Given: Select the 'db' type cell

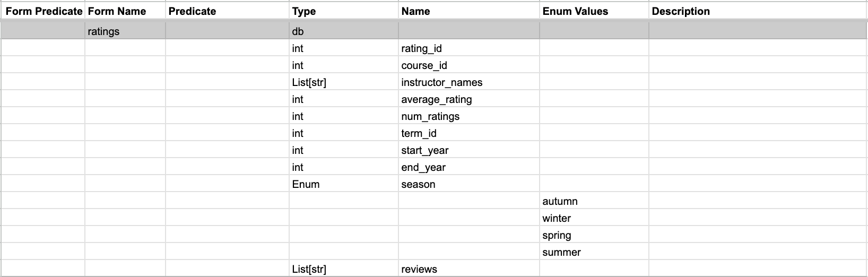Looking at the screenshot, I should click(298, 31).
